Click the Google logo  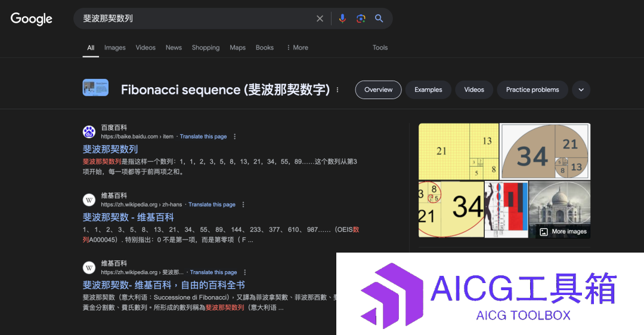click(31, 19)
